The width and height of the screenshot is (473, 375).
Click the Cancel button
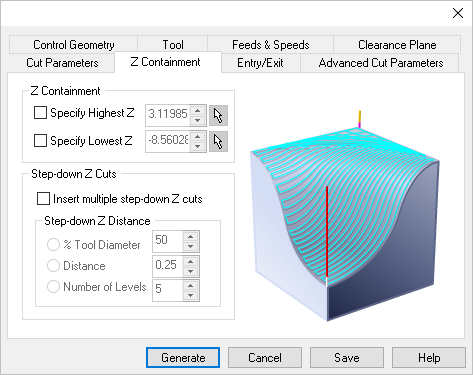[265, 358]
